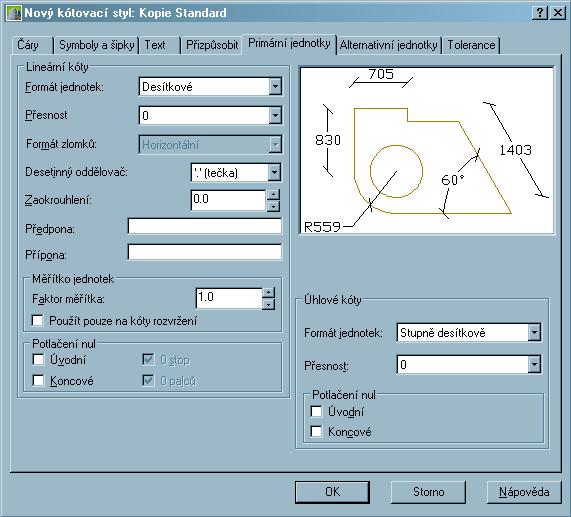Click the Předpona input field
Screen dimensions: 571x517
205,226
